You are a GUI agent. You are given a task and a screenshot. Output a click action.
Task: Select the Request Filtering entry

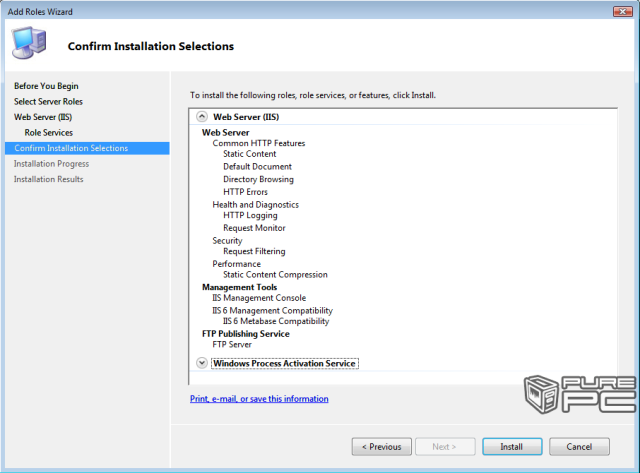tap(254, 251)
